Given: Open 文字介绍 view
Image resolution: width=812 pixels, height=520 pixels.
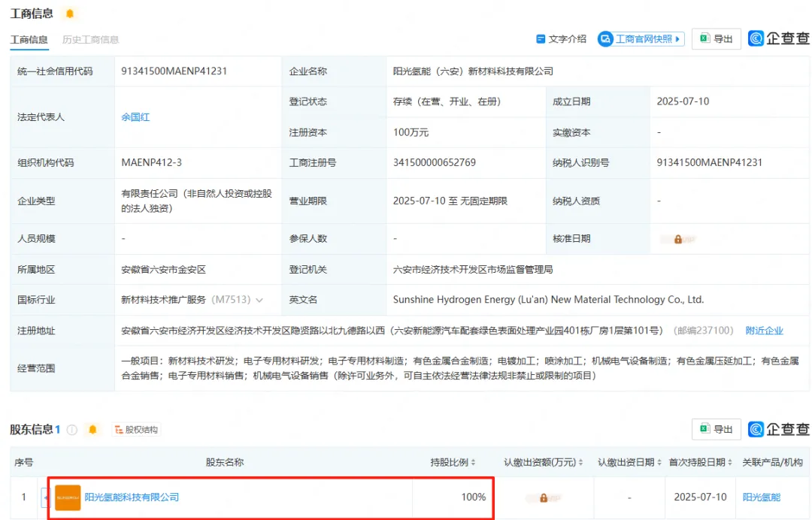Looking at the screenshot, I should click(x=562, y=39).
